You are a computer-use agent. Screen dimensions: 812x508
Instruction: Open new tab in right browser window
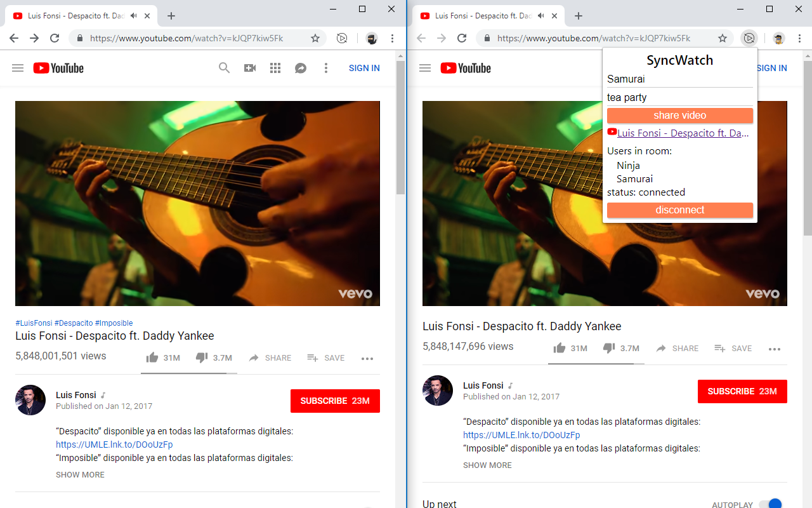[x=579, y=16]
